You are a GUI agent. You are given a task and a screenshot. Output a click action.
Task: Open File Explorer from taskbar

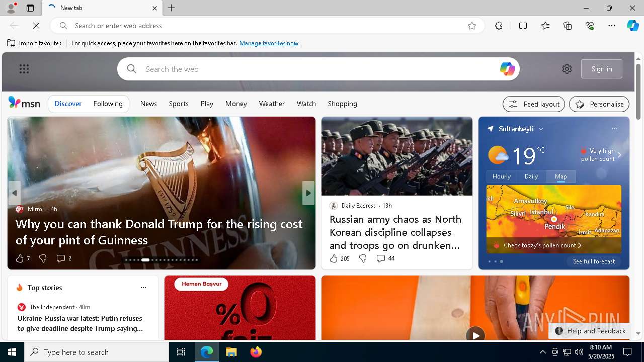(231, 352)
